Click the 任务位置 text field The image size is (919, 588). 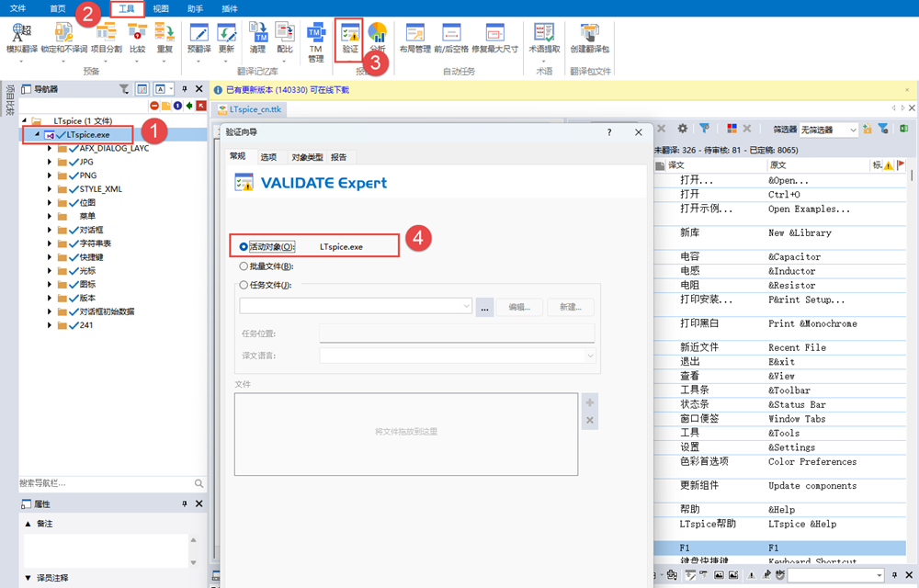point(457,334)
